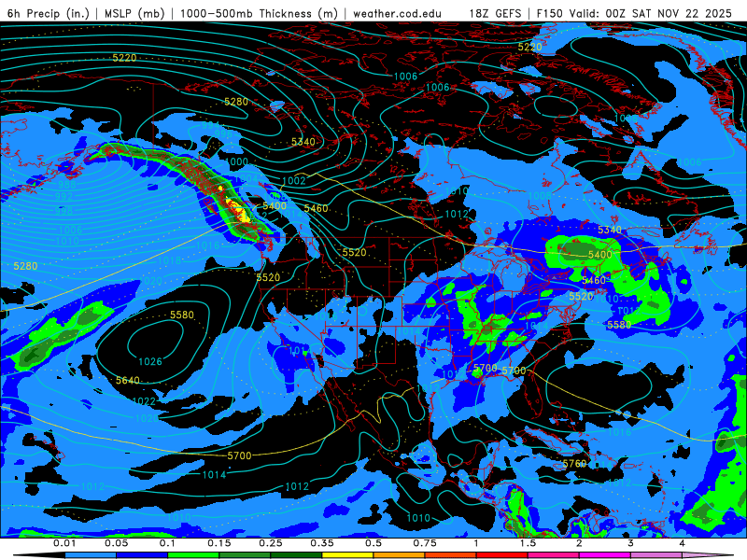747x560 pixels.
Task: Click the legend value 2
Action: (x=579, y=543)
